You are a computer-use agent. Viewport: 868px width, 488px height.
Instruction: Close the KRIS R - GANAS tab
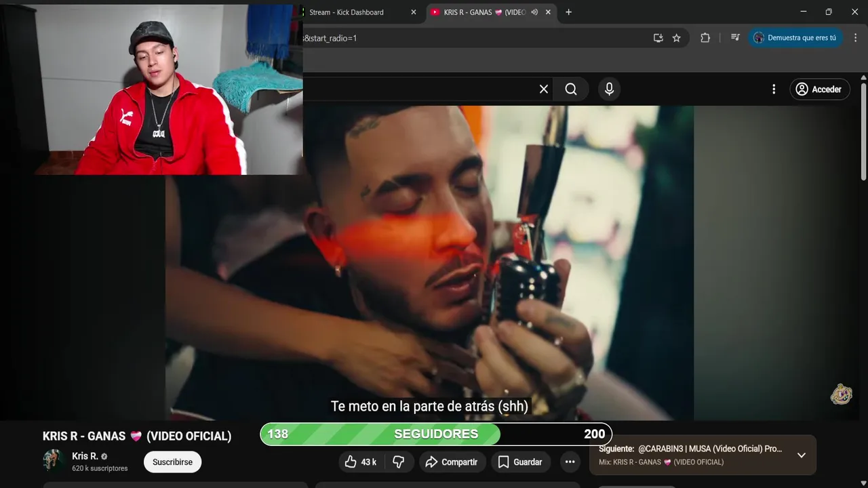click(x=548, y=12)
